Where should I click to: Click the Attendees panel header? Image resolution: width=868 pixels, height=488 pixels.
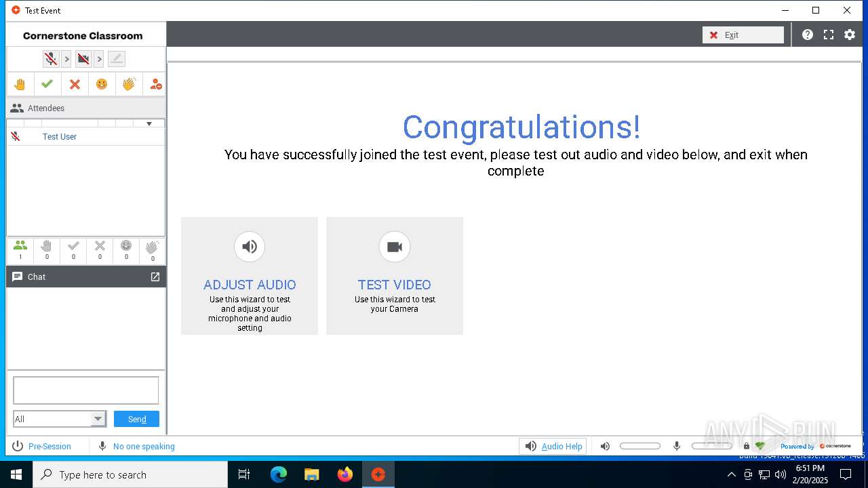[x=85, y=108]
